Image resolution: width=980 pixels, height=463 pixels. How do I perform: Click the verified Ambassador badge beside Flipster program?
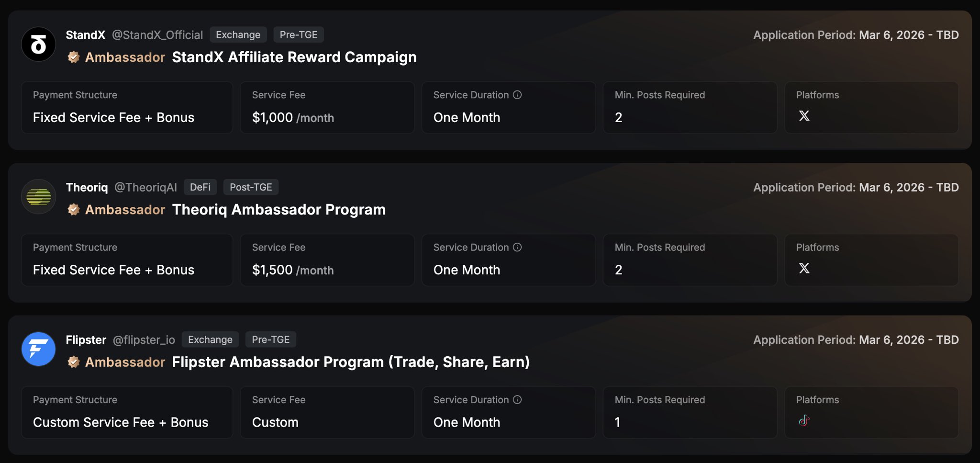73,362
